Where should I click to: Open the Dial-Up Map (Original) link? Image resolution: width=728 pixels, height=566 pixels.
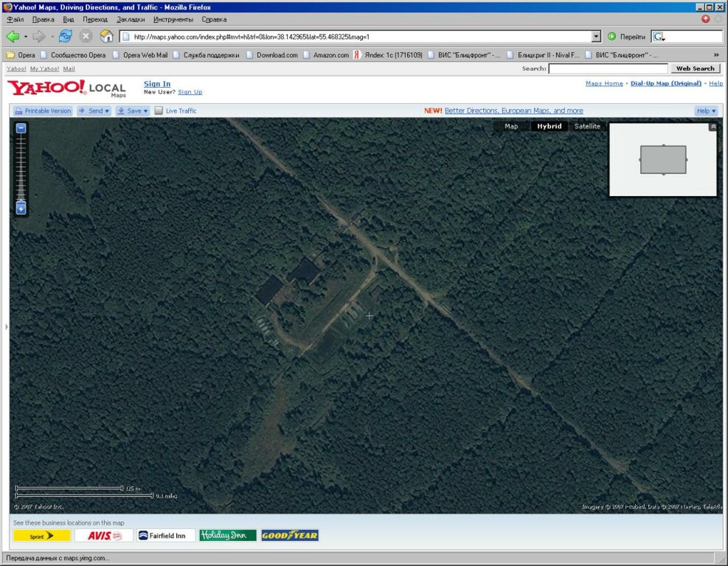tap(666, 83)
